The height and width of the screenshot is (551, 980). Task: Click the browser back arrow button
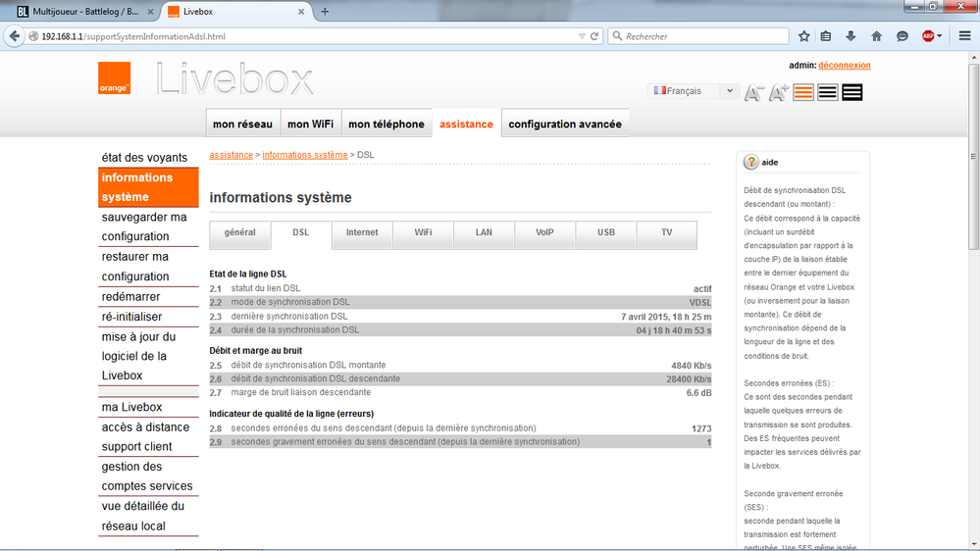point(15,36)
